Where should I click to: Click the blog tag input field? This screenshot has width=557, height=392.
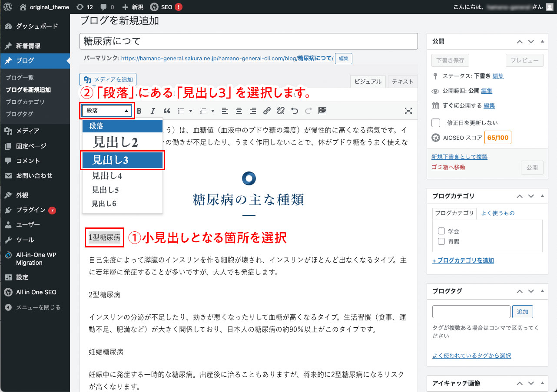coord(471,312)
